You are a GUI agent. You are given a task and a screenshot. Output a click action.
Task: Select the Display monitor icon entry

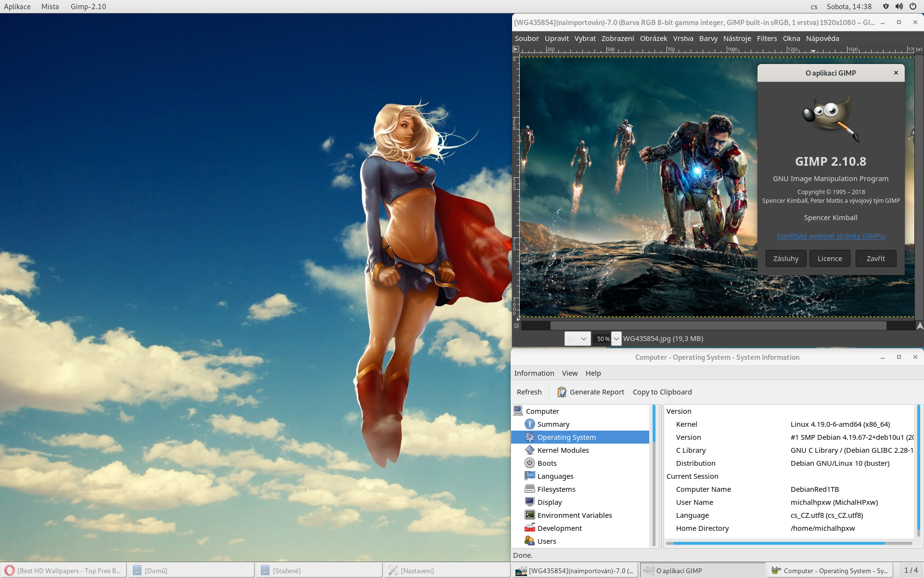[x=529, y=502]
